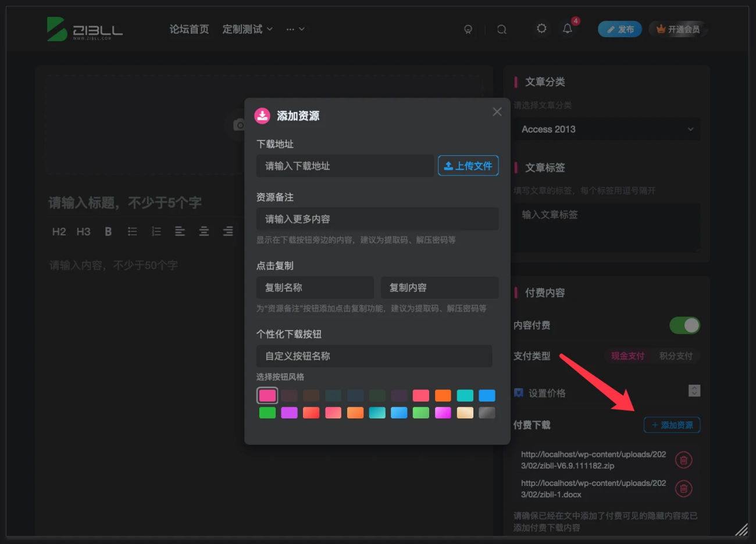The height and width of the screenshot is (544, 756).
Task: Insert a bulleted list in the editor
Action: click(132, 231)
